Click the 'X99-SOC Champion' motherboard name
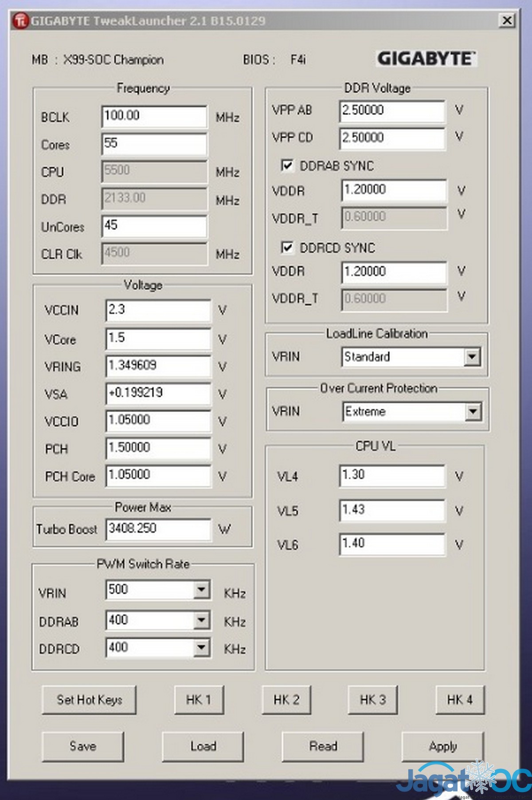 click(x=113, y=59)
